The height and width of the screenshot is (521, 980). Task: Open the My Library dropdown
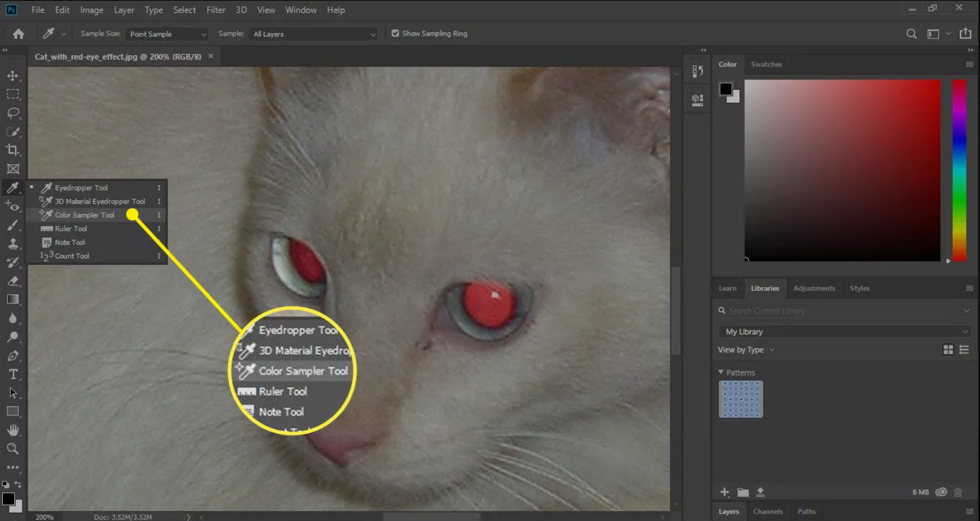click(845, 331)
